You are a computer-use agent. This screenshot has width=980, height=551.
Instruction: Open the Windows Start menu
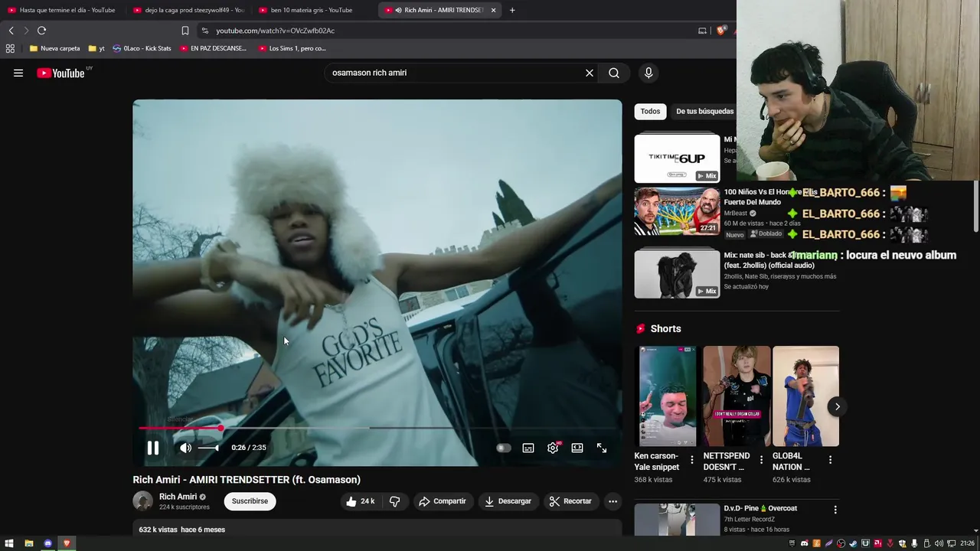tap(10, 543)
